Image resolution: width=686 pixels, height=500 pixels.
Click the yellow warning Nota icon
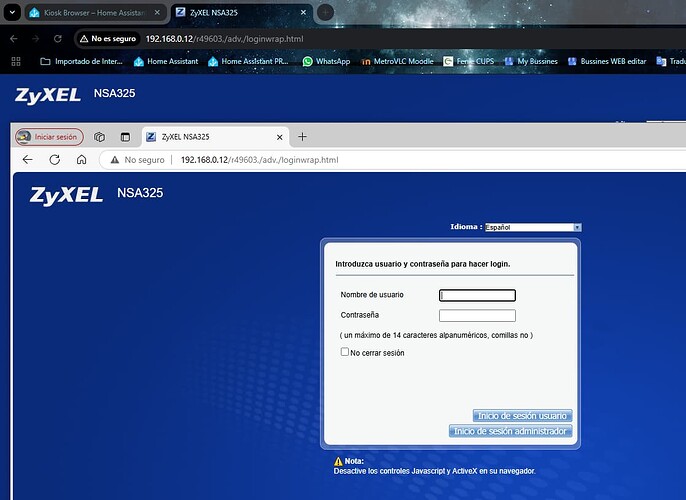coord(338,461)
